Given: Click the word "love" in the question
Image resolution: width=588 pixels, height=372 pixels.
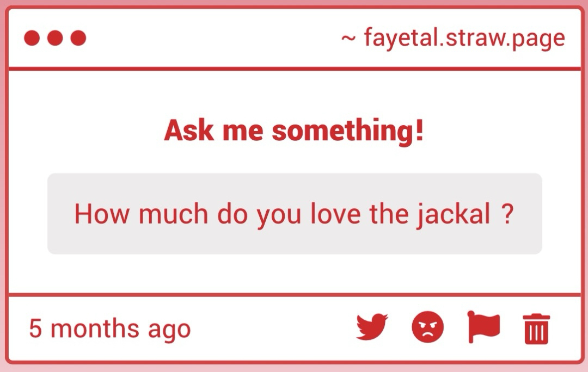Looking at the screenshot, I should (335, 214).
